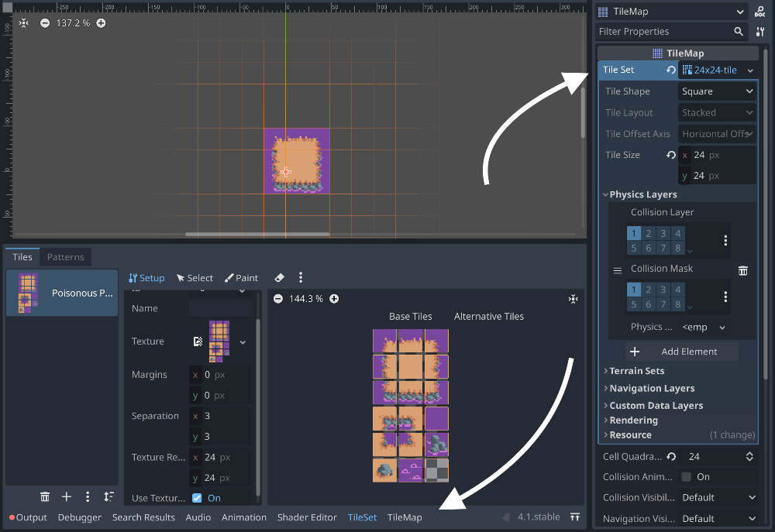This screenshot has width=775, height=532.
Task: Open the Tile Shape dropdown
Action: [717, 91]
